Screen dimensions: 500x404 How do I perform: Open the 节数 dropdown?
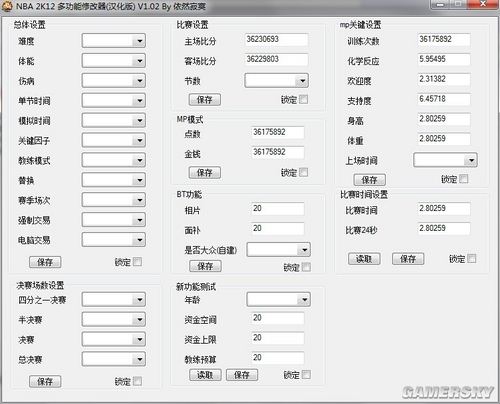point(277,81)
